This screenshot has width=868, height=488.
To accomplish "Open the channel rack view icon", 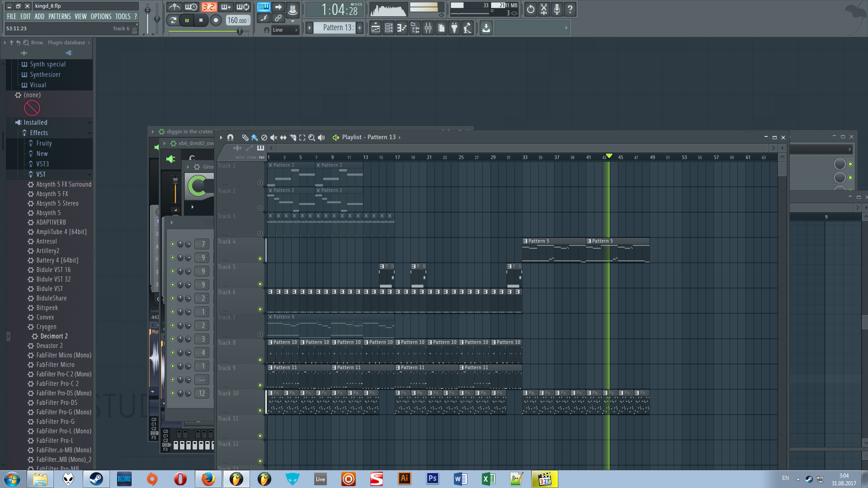I will tap(389, 28).
